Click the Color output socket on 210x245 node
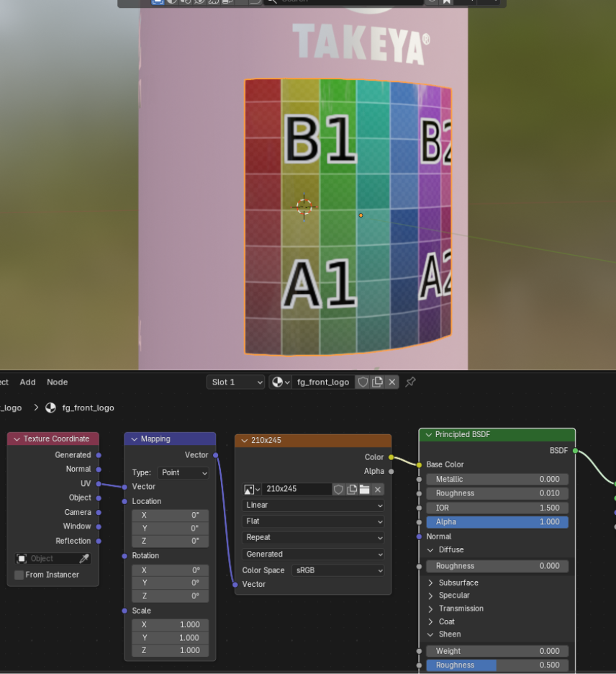The height and width of the screenshot is (674, 616). tap(391, 457)
